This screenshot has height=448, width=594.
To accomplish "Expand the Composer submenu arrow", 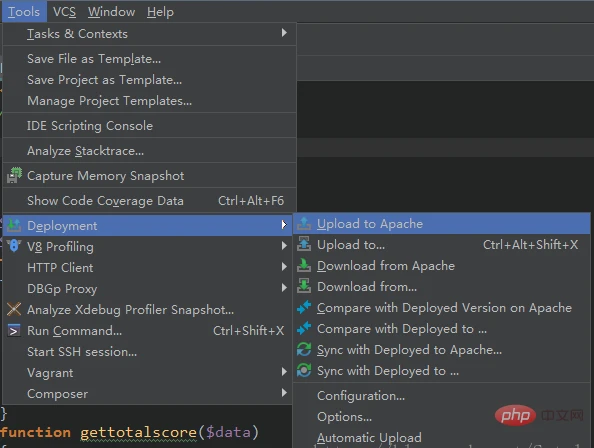I will click(284, 393).
